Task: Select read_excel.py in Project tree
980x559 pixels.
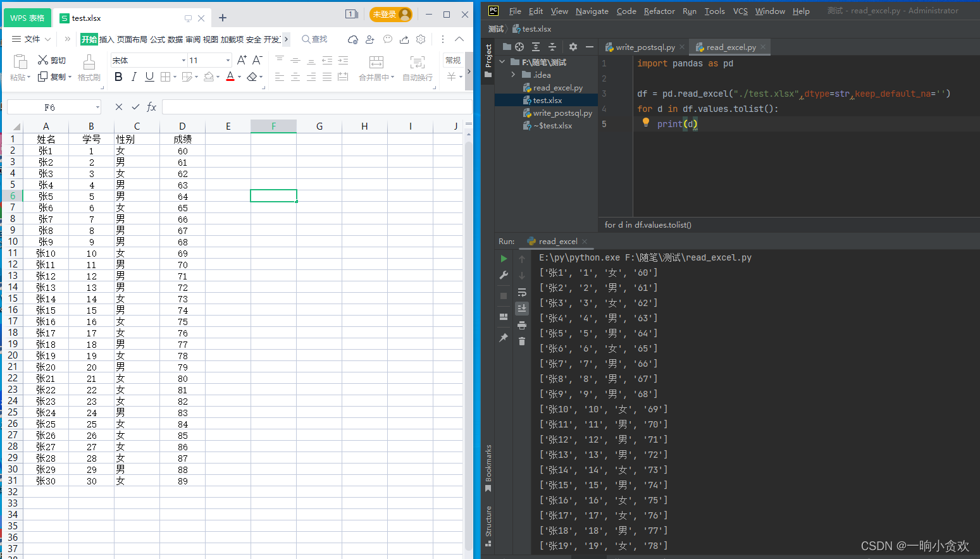Action: (557, 87)
